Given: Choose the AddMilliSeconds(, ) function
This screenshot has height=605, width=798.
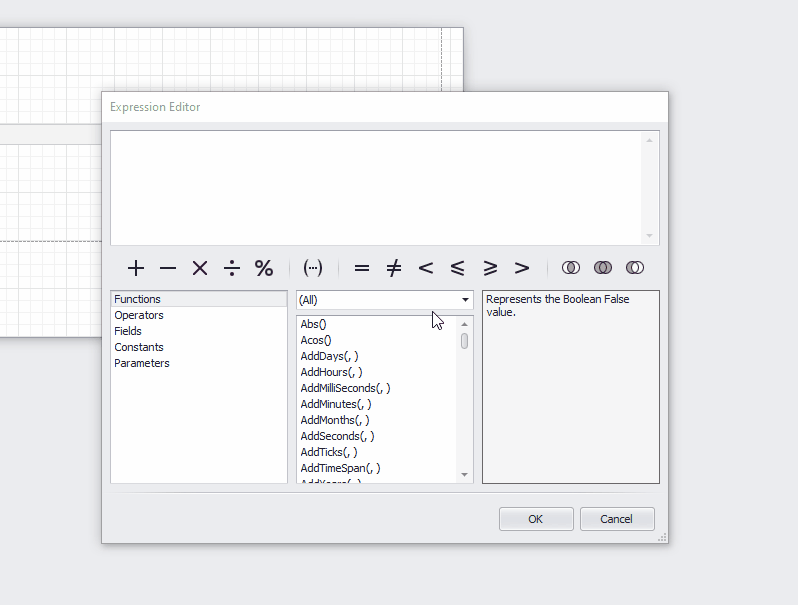Looking at the screenshot, I should tap(377, 388).
